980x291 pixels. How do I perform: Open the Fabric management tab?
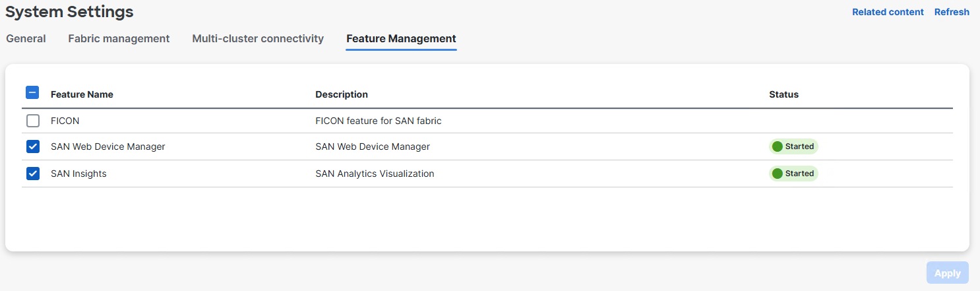[x=119, y=38]
